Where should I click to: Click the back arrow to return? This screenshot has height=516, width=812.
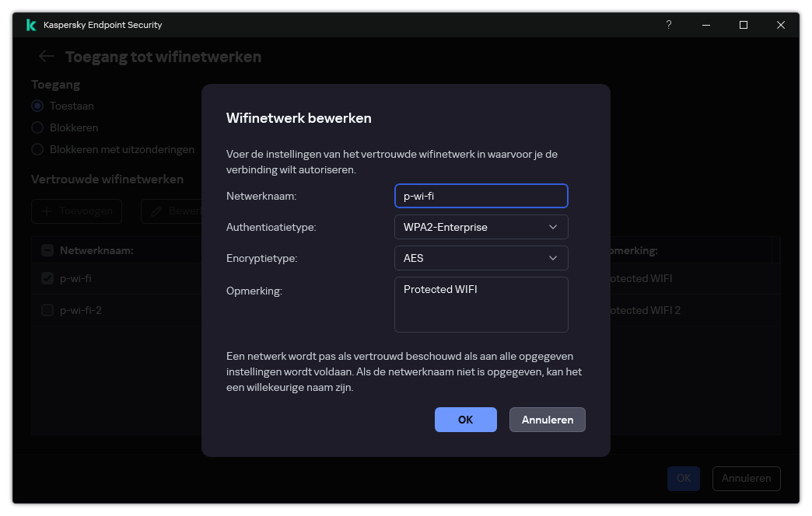point(46,56)
